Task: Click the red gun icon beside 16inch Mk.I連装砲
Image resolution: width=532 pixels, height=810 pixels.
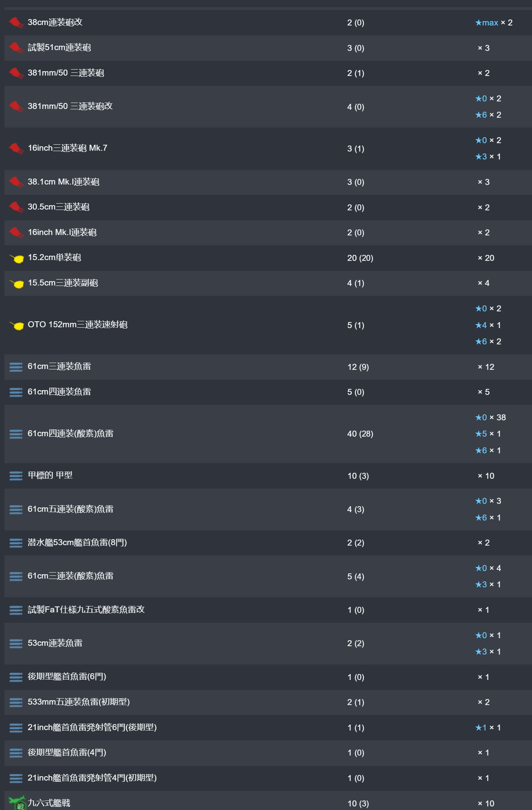Action: click(x=16, y=233)
